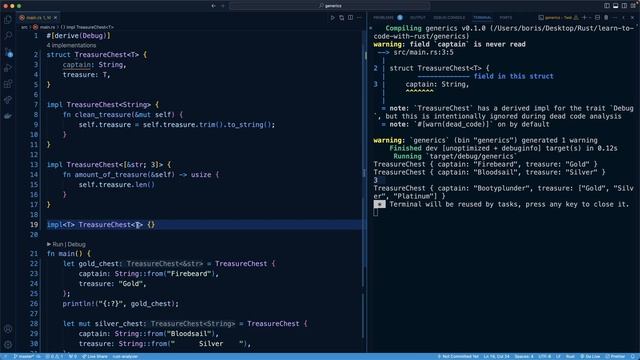Open editor More Actions ellipsis
This screenshot has width=640, height=360.
coord(360,18)
